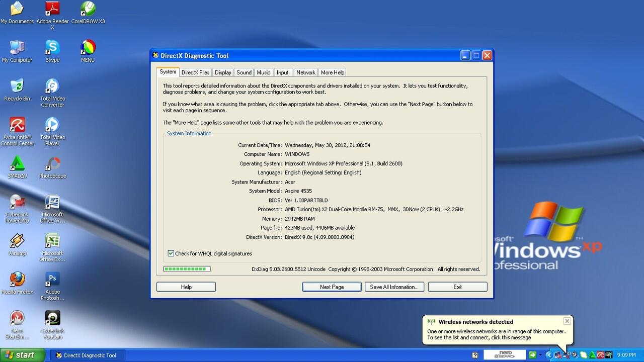
Task: Select the Avira AntiVir Control Center icon
Action: tap(17, 132)
